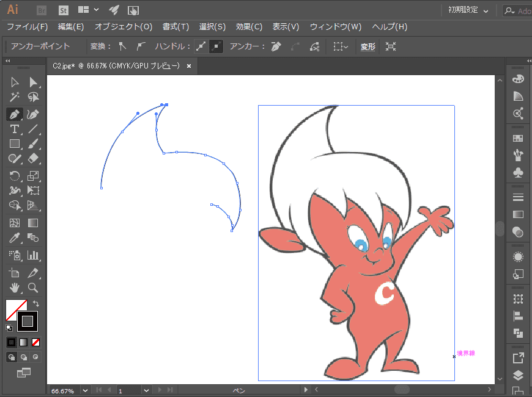Viewport: 532px width, 397px height.
Task: Select the Eyedropper tool
Action: click(14, 238)
